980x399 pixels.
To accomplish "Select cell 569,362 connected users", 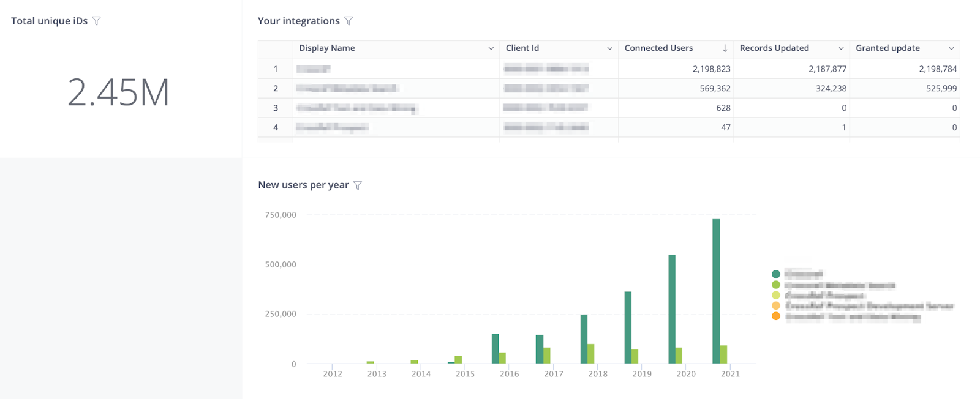I will 676,89.
